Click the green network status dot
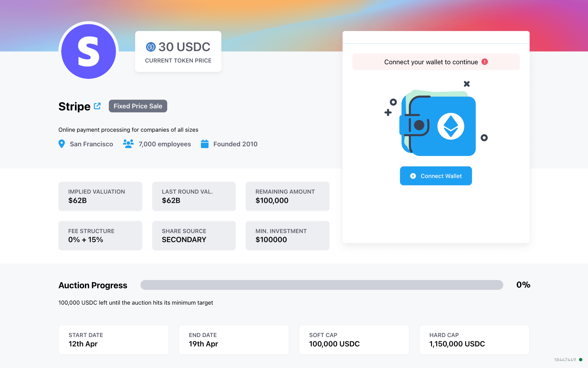 click(580, 360)
